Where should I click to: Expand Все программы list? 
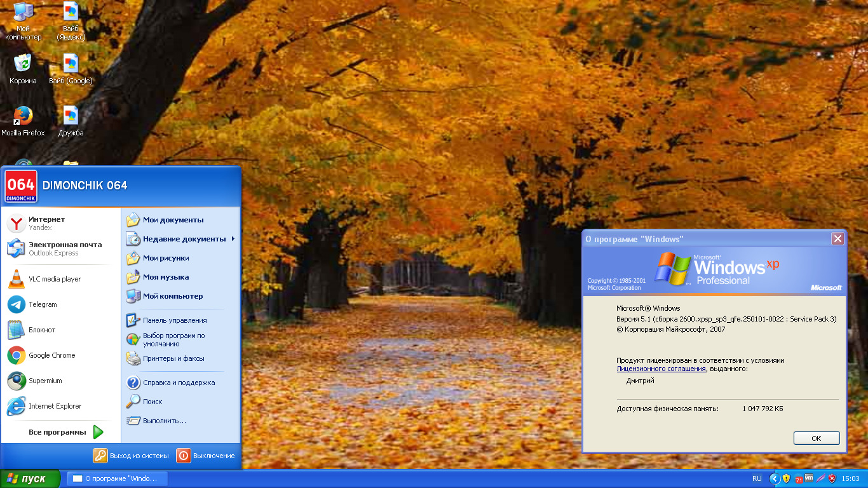64,432
